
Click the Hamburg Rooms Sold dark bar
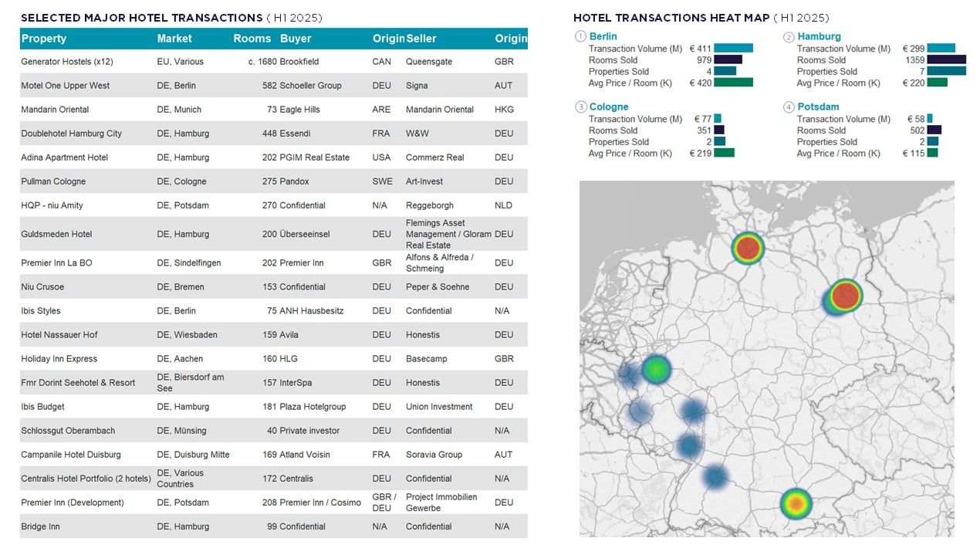click(946, 59)
